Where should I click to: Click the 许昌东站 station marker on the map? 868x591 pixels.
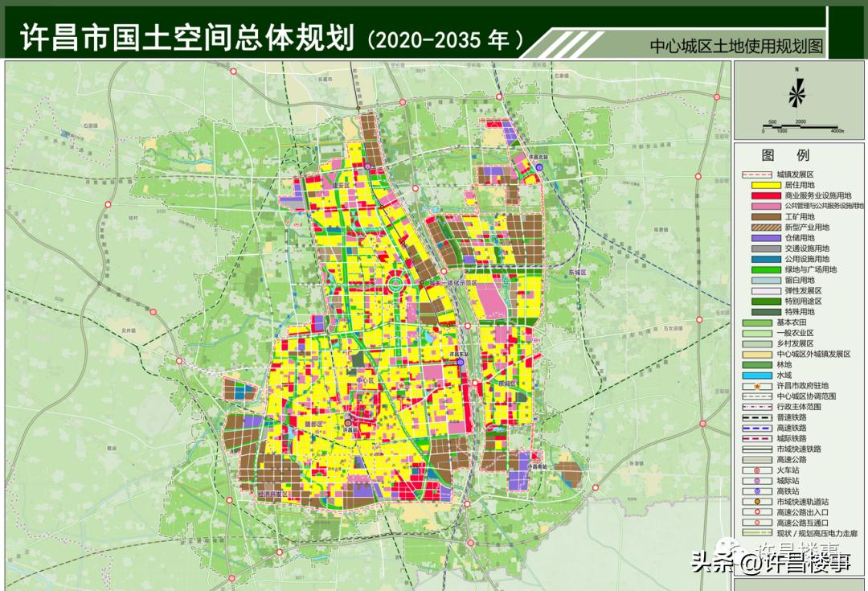[460, 362]
